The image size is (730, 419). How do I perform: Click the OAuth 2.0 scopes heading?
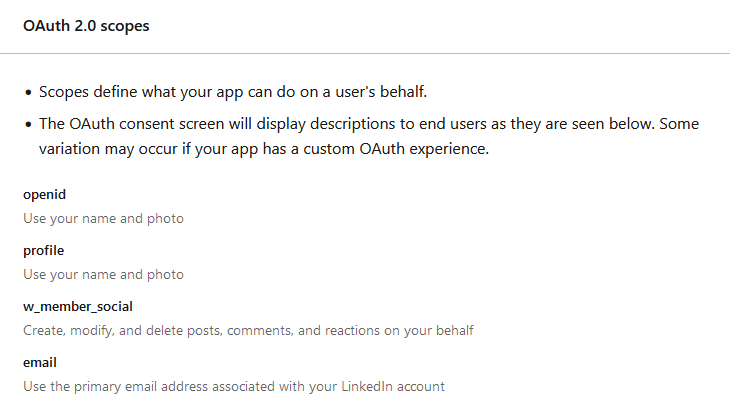tap(86, 26)
